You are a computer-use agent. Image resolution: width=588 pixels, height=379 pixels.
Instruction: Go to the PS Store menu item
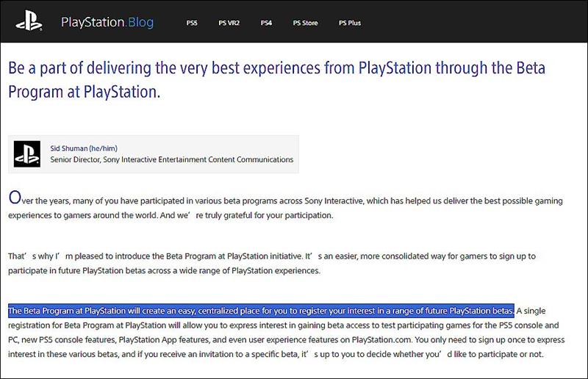[x=305, y=23]
